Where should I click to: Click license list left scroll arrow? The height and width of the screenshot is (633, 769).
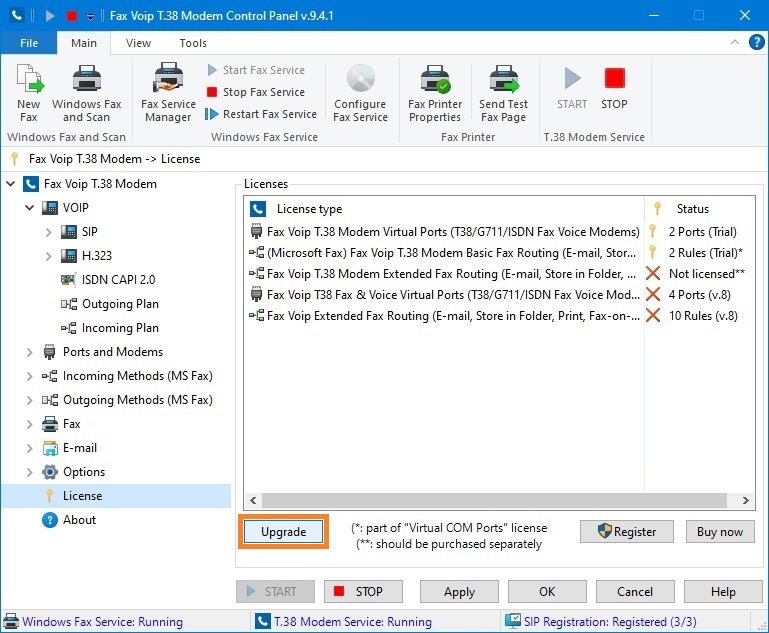pyautogui.click(x=253, y=500)
